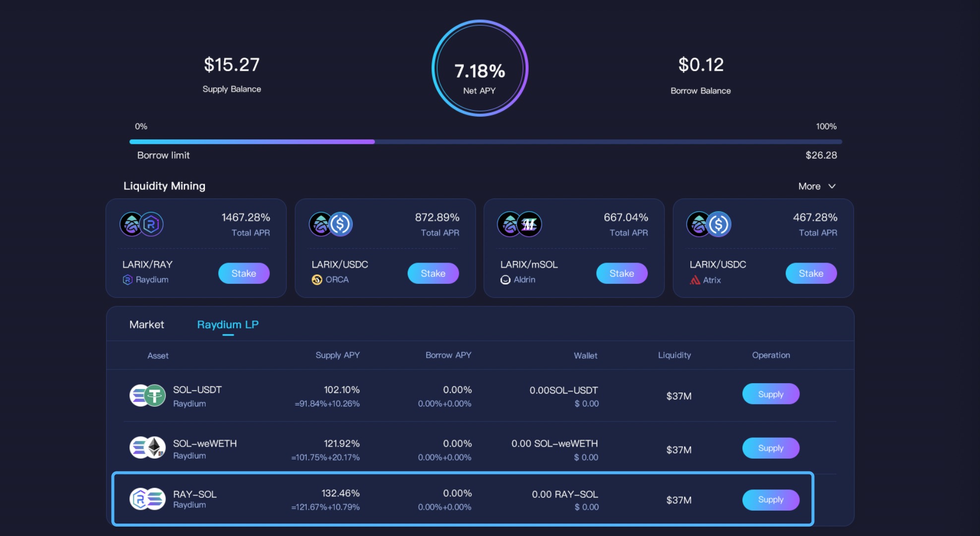Image resolution: width=980 pixels, height=536 pixels.
Task: Click the 0.00 RAY-SOL wallet balance
Action: point(565,494)
